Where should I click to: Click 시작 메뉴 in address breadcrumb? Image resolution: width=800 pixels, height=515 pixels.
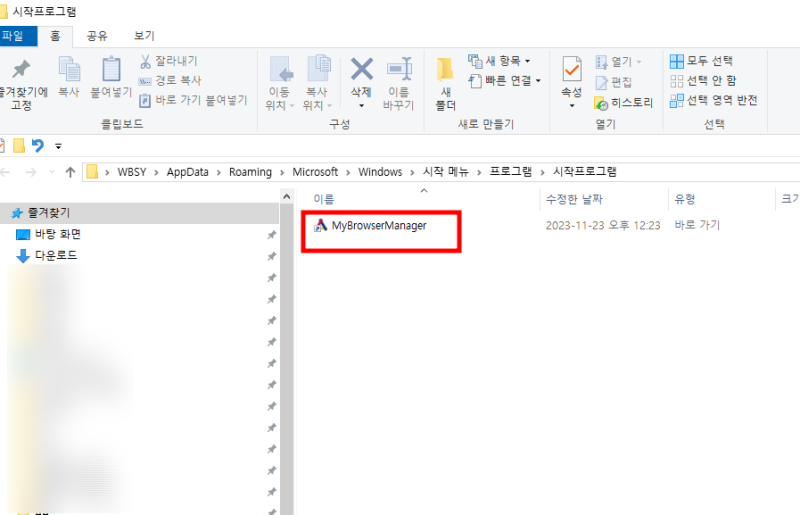click(x=445, y=172)
